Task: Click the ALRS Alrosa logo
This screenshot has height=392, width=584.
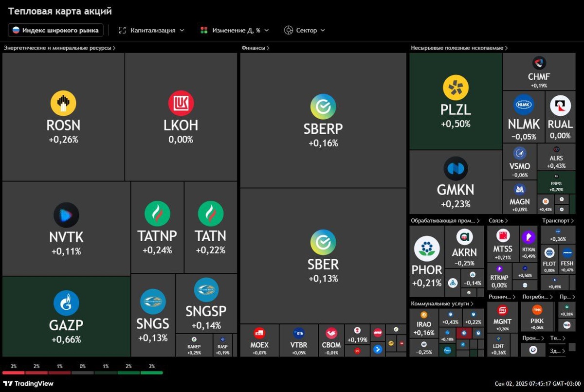Action: click(556, 150)
